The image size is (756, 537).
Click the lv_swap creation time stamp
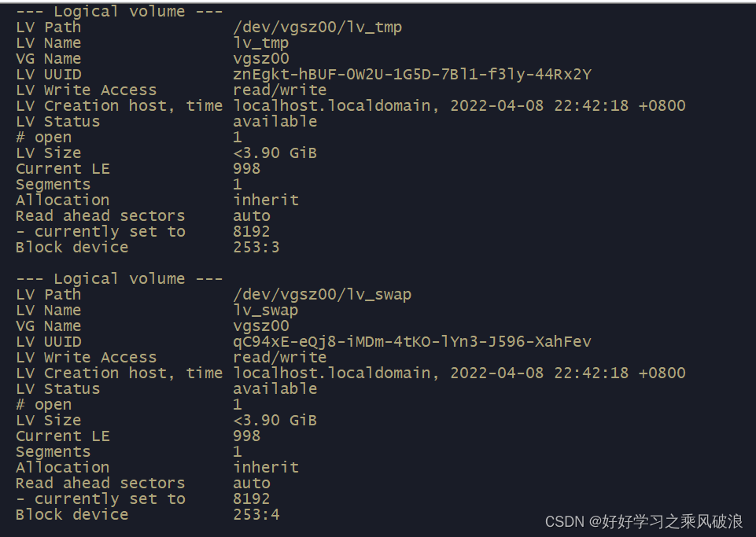point(567,373)
